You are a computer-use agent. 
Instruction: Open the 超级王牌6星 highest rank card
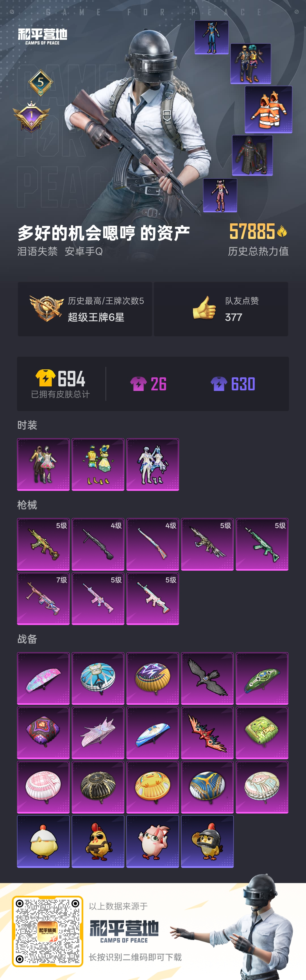point(85,309)
